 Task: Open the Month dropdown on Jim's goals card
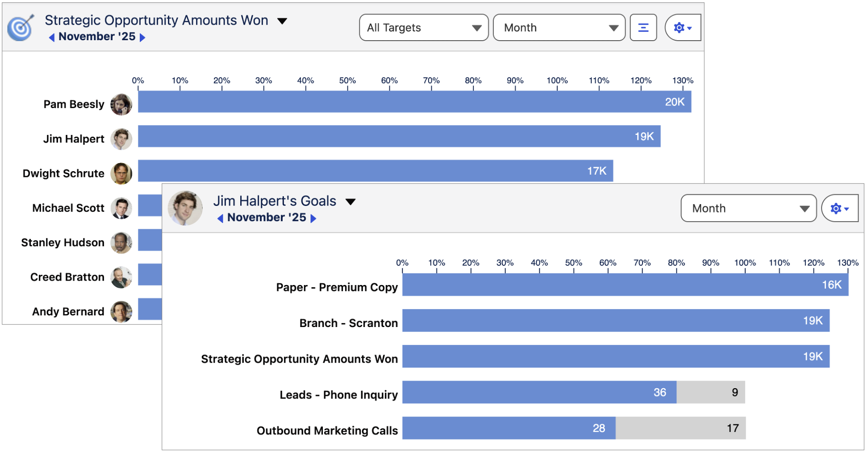pos(748,208)
